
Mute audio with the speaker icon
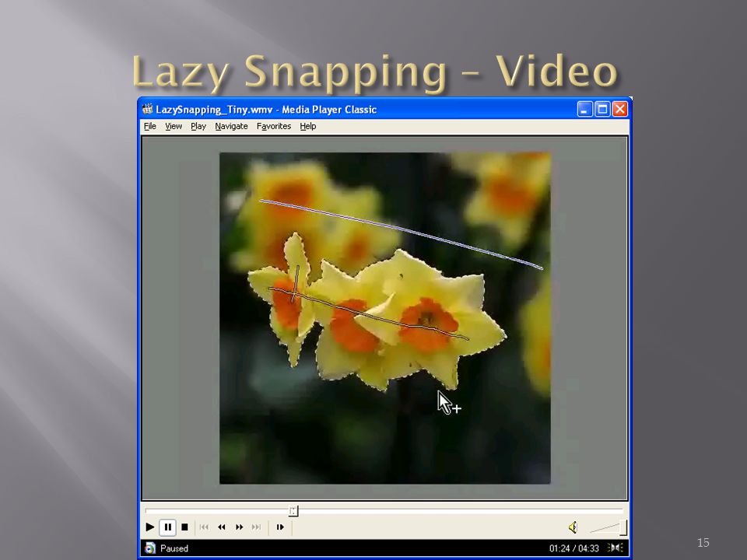573,527
